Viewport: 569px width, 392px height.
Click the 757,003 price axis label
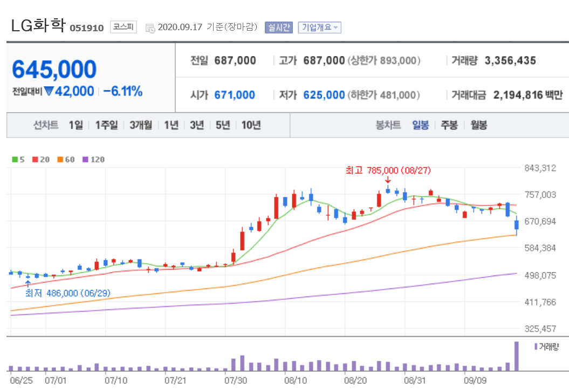point(540,195)
